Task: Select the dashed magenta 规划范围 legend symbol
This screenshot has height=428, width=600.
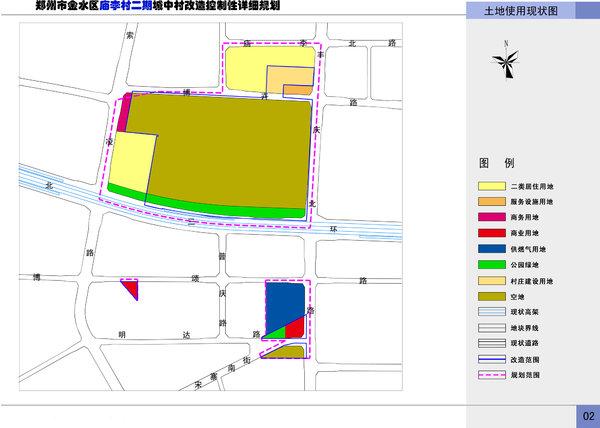Action: tap(492, 374)
